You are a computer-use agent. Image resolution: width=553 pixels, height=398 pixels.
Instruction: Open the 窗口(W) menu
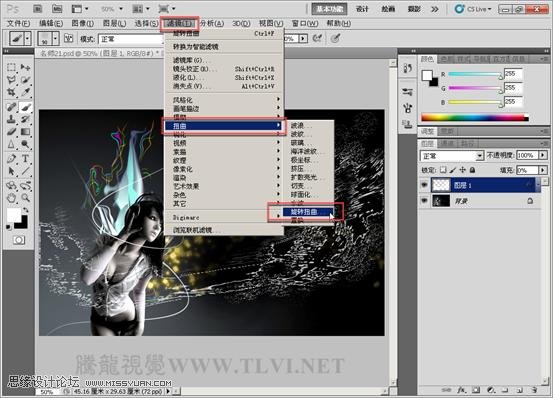(305, 23)
